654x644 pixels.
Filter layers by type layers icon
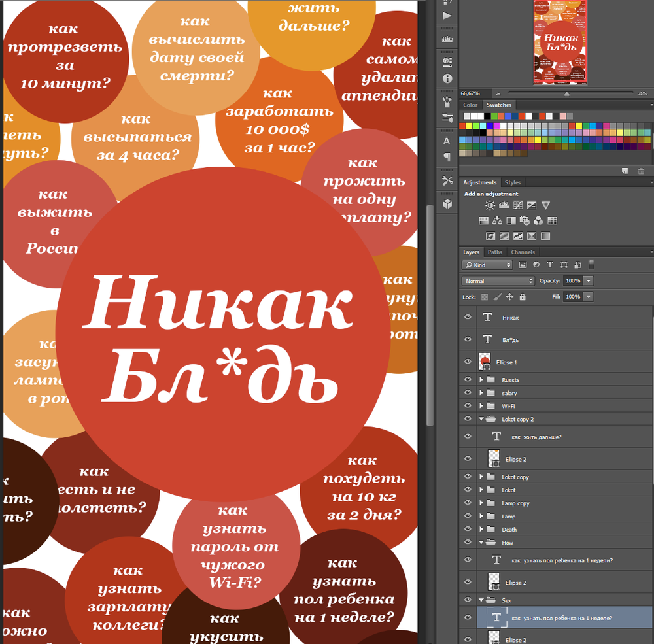[549, 265]
